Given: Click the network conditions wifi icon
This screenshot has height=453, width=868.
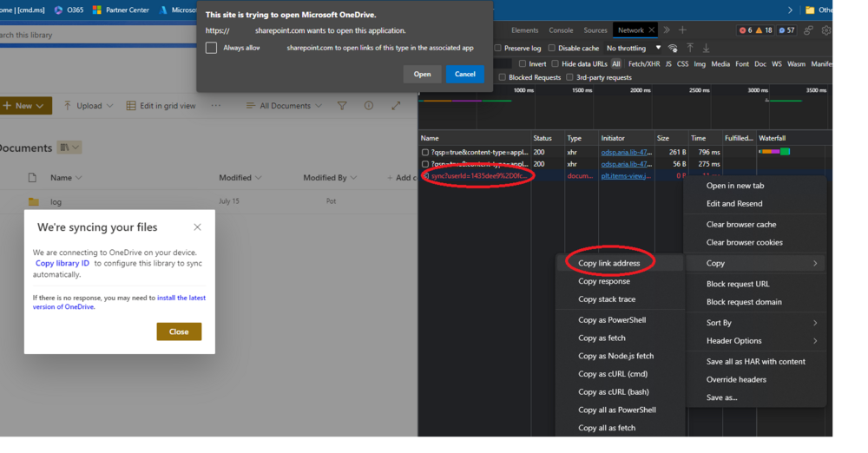Looking at the screenshot, I should (673, 49).
